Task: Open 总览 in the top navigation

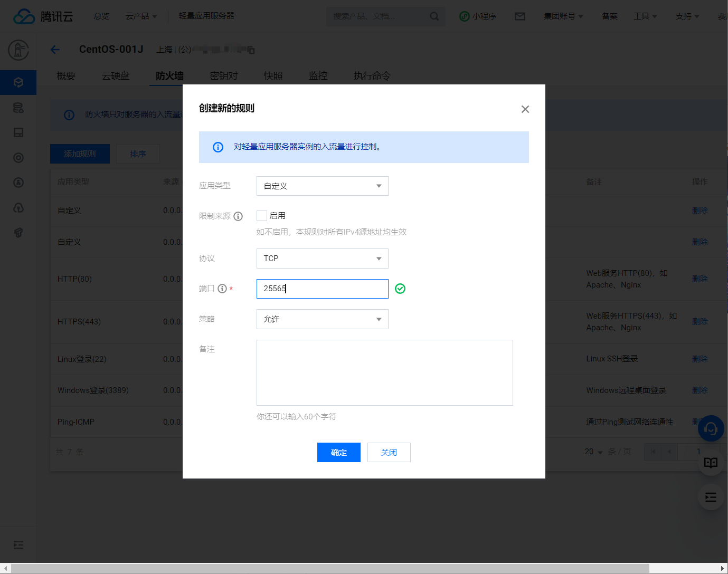Action: 101,16
